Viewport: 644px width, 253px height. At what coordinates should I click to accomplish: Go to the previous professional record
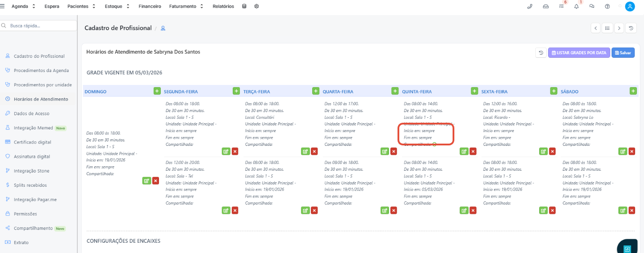coord(596,28)
